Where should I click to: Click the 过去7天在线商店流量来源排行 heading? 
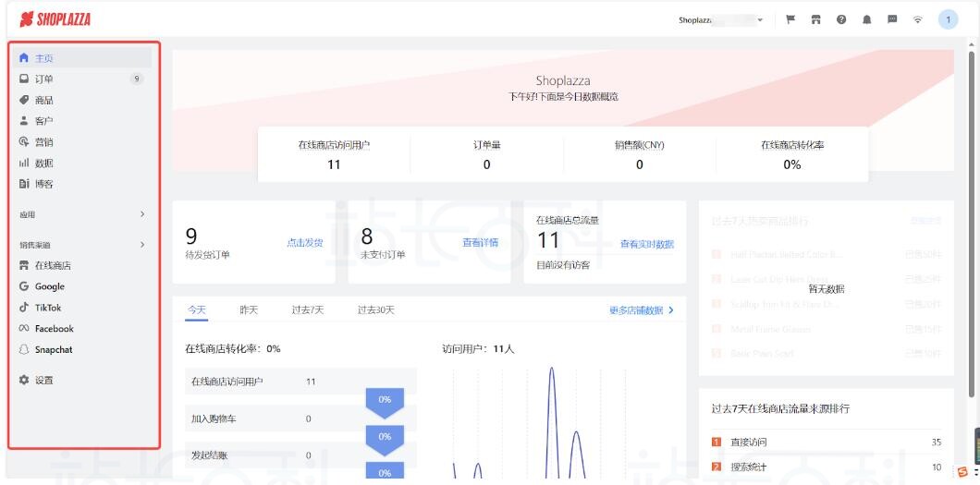[x=780, y=409]
